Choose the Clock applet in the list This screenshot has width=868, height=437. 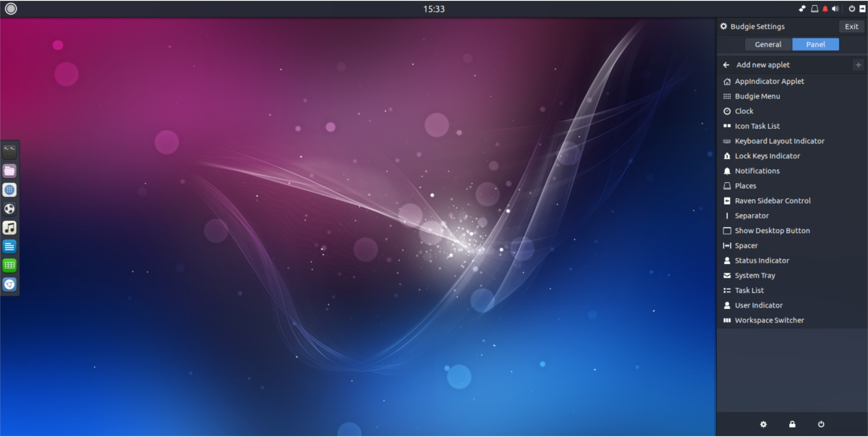point(744,111)
